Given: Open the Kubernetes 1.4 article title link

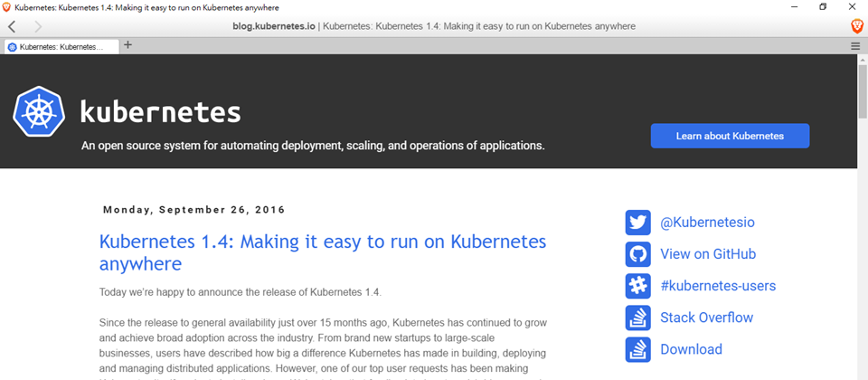Looking at the screenshot, I should pyautogui.click(x=323, y=252).
